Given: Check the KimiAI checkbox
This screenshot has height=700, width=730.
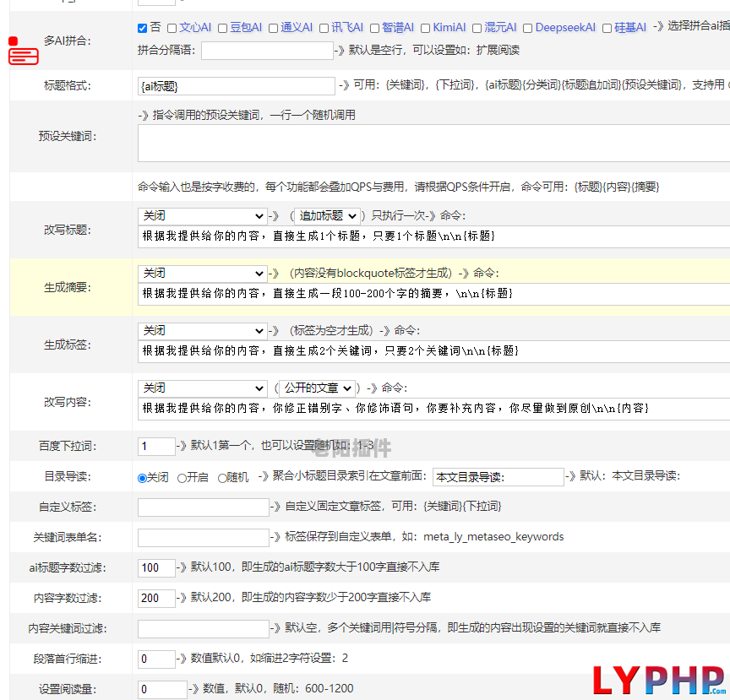Looking at the screenshot, I should click(425, 29).
